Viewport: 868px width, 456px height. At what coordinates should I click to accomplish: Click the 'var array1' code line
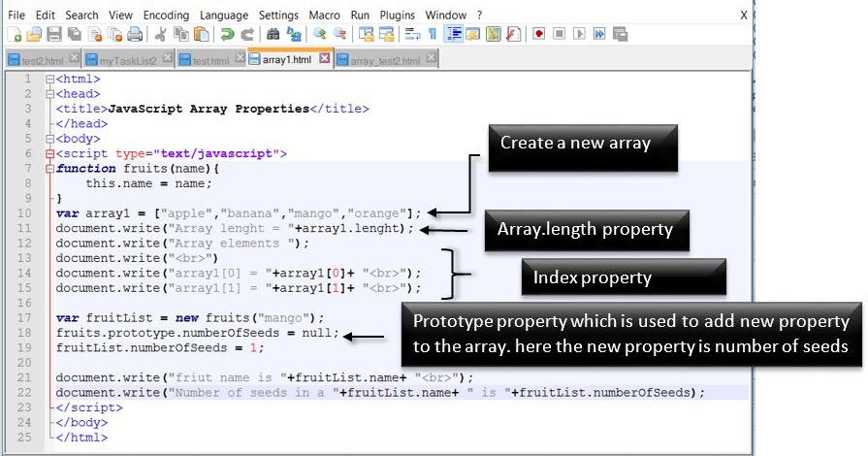click(x=239, y=213)
